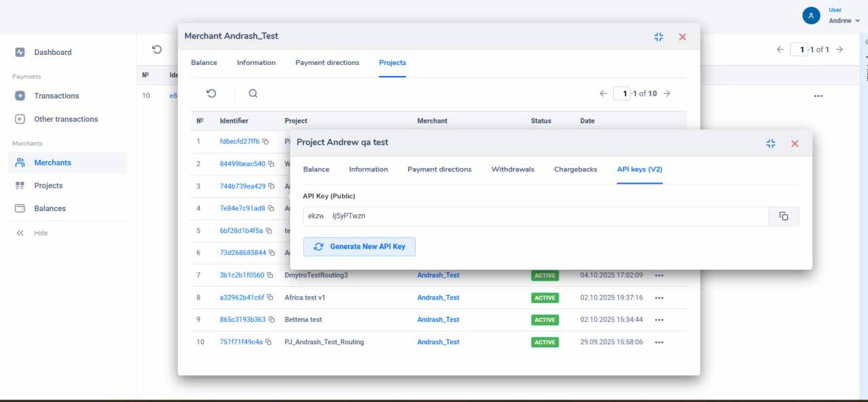Open Transactions in the sidebar

56,96
